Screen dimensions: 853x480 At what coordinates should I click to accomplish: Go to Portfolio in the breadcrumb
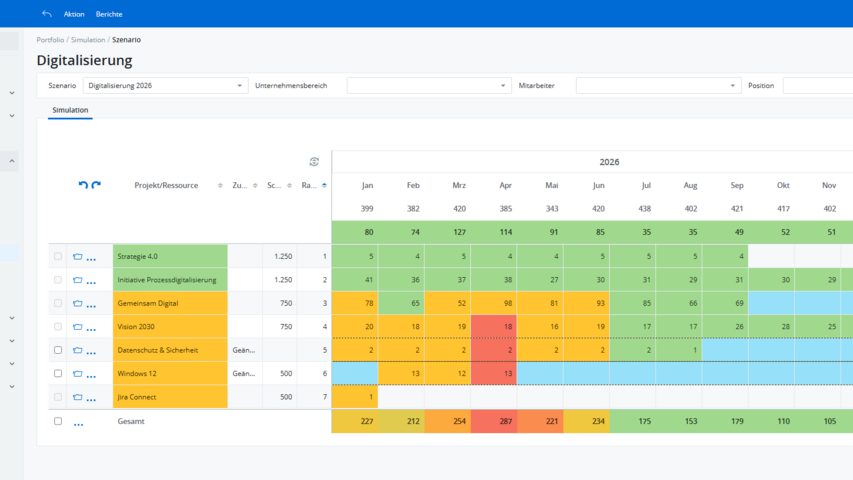(50, 40)
